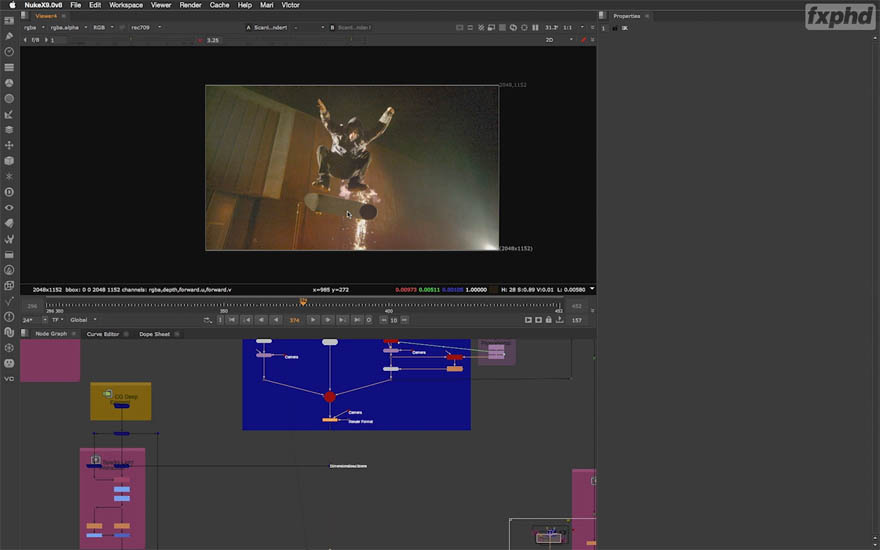
Task: Jump to the first frame
Action: pyautogui.click(x=232, y=320)
